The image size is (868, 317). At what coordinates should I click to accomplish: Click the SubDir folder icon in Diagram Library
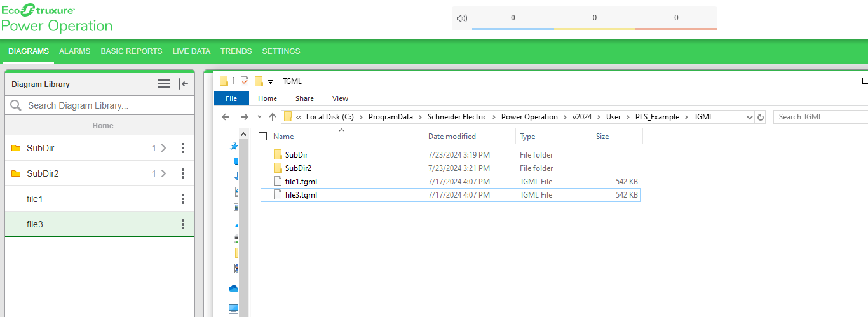pos(16,148)
